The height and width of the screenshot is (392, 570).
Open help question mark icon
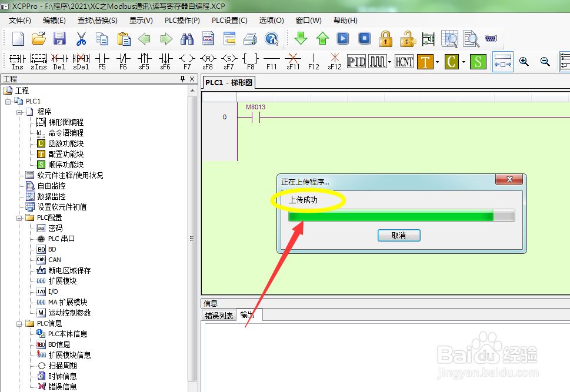coord(272,39)
